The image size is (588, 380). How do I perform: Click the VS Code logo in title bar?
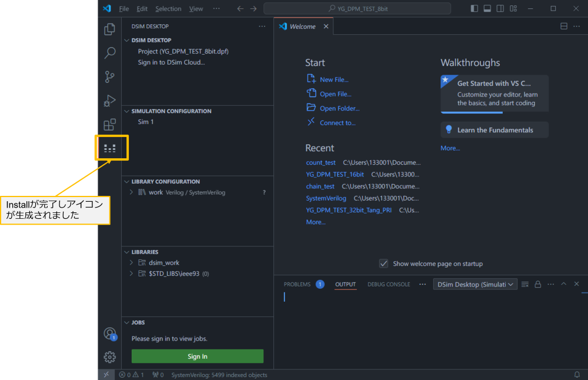(107, 8)
